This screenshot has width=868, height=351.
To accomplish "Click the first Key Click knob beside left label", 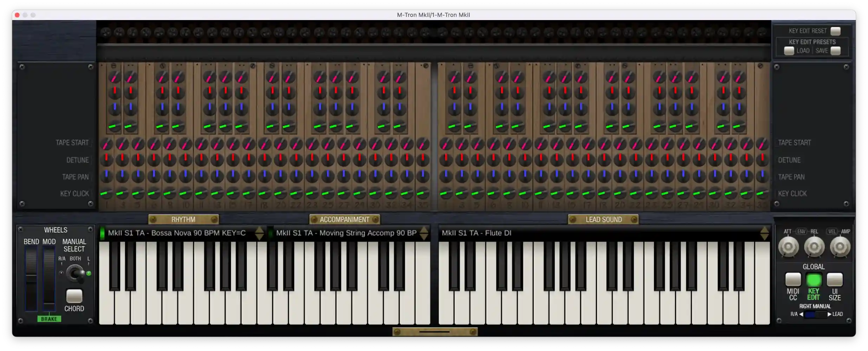I will pos(107,193).
